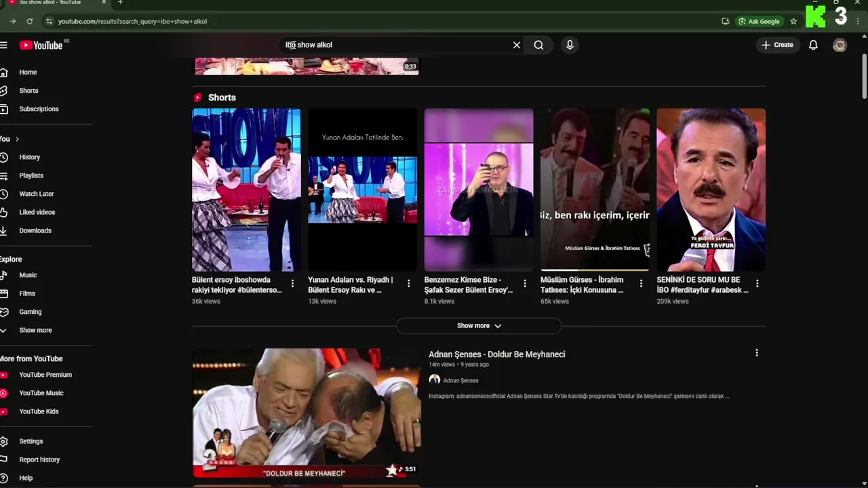Screen dimensions: 868x488
Task: Open options menu for Benzemez Kimse Bize short
Action: pos(525,283)
